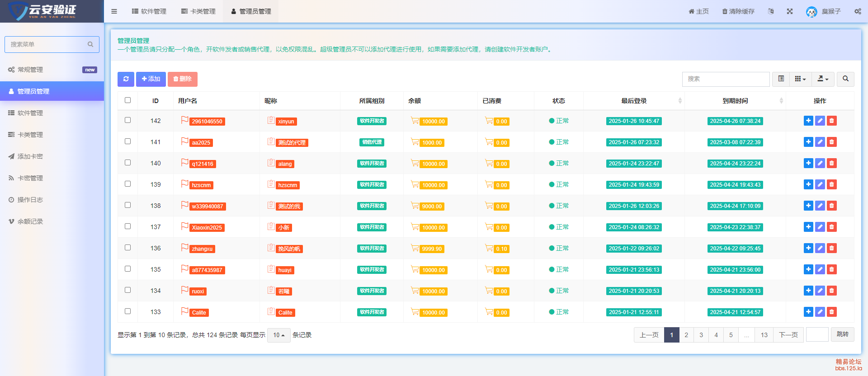Screen dimensions: 868x376
Task: Go to page 3 in pagination
Action: point(701,335)
